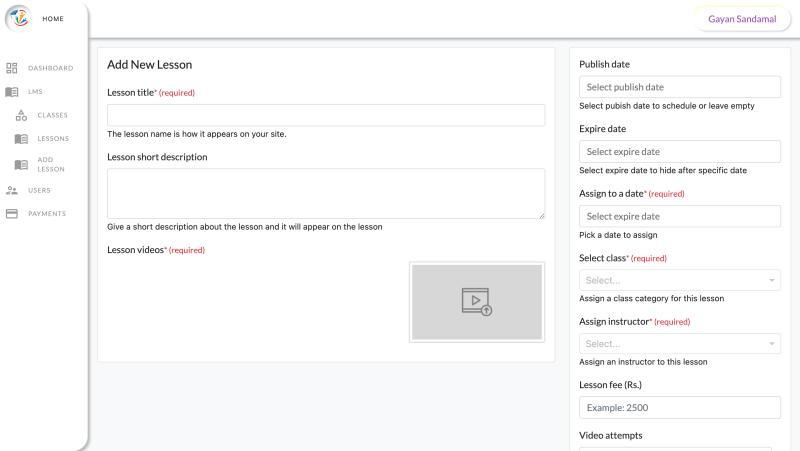Screen dimensions: 800x451
Task: Click the Classes shapes icon
Action: pyautogui.click(x=21, y=115)
